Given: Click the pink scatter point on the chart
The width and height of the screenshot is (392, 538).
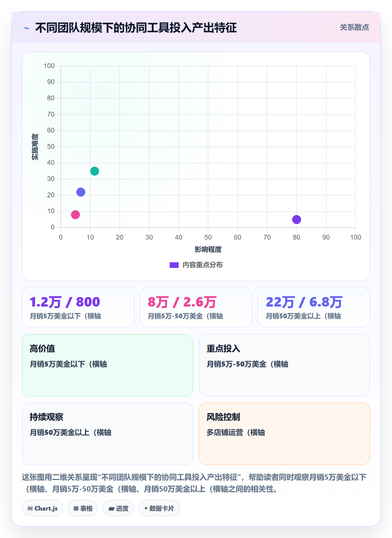Looking at the screenshot, I should [75, 215].
